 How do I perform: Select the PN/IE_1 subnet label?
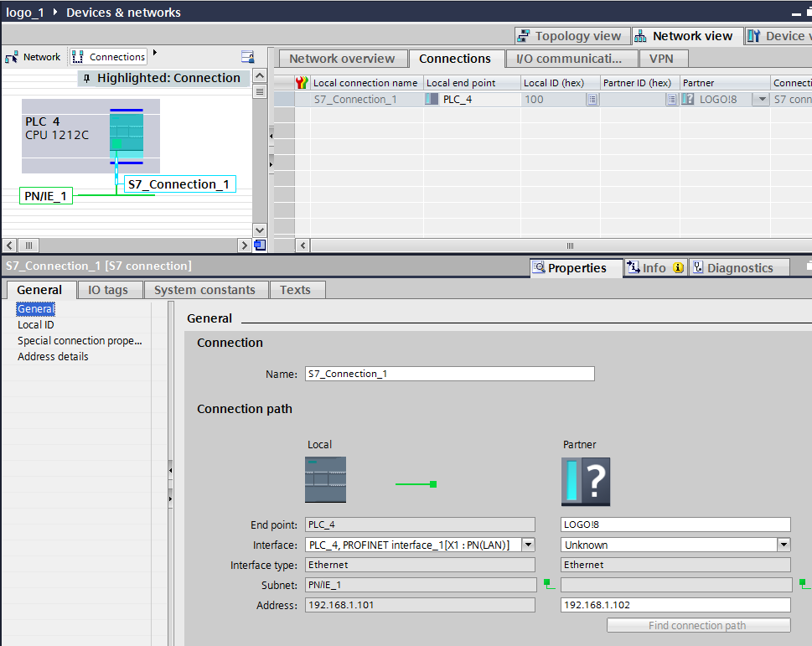coord(45,196)
